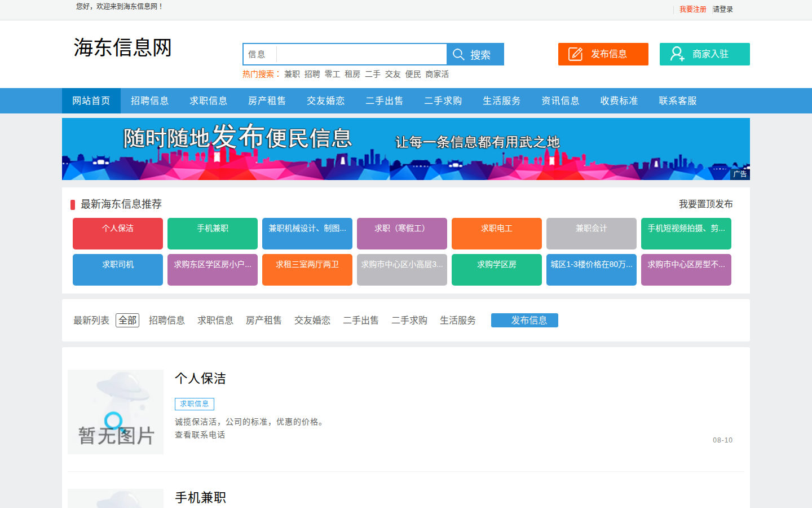Open the gray 兼职会计 tile
812x508 pixels.
[x=592, y=234]
